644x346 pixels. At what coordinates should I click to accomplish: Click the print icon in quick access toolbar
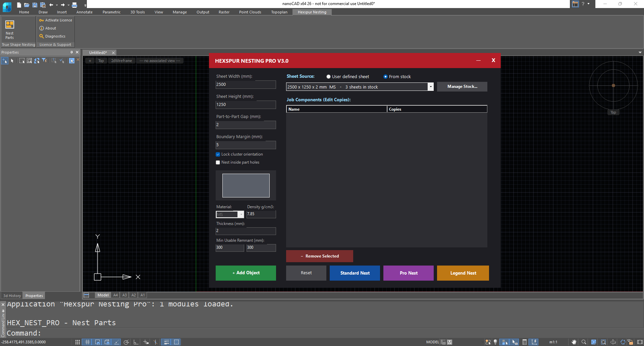tap(74, 5)
